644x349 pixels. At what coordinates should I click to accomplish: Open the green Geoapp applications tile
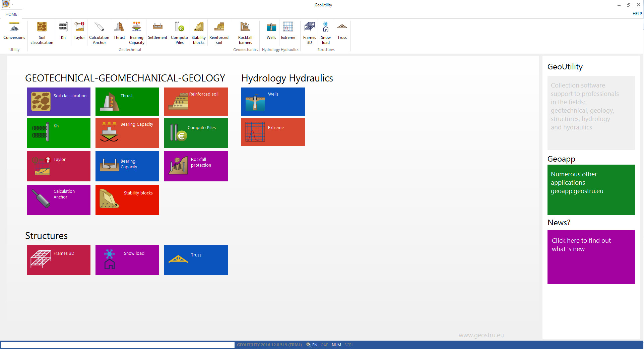coord(591,190)
